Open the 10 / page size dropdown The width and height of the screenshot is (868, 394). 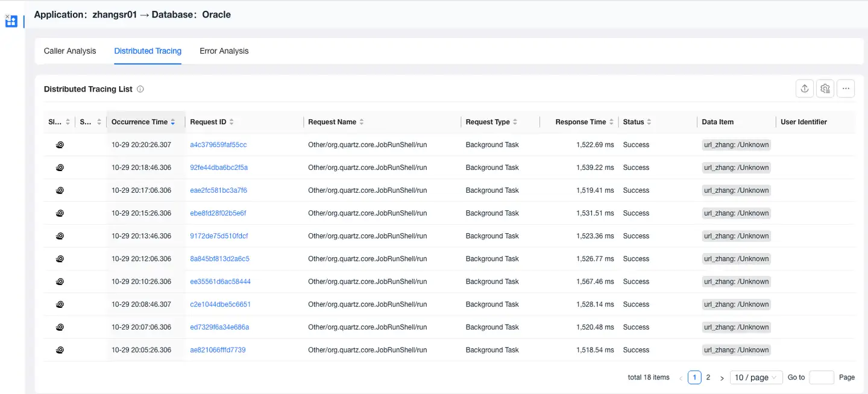[756, 377]
